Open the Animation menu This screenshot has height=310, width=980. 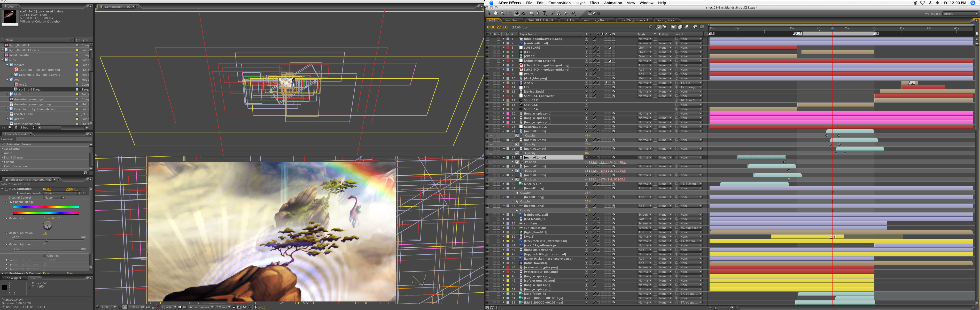click(x=613, y=3)
